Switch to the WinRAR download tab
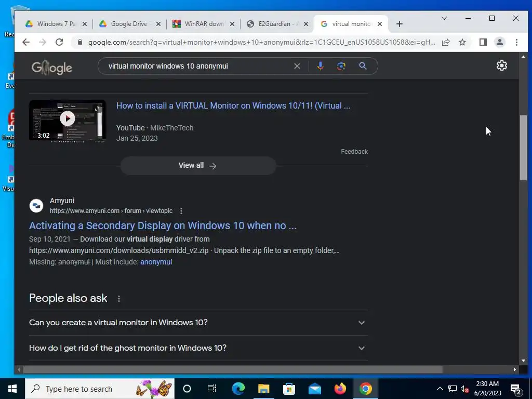The image size is (532, 399). pos(204,24)
